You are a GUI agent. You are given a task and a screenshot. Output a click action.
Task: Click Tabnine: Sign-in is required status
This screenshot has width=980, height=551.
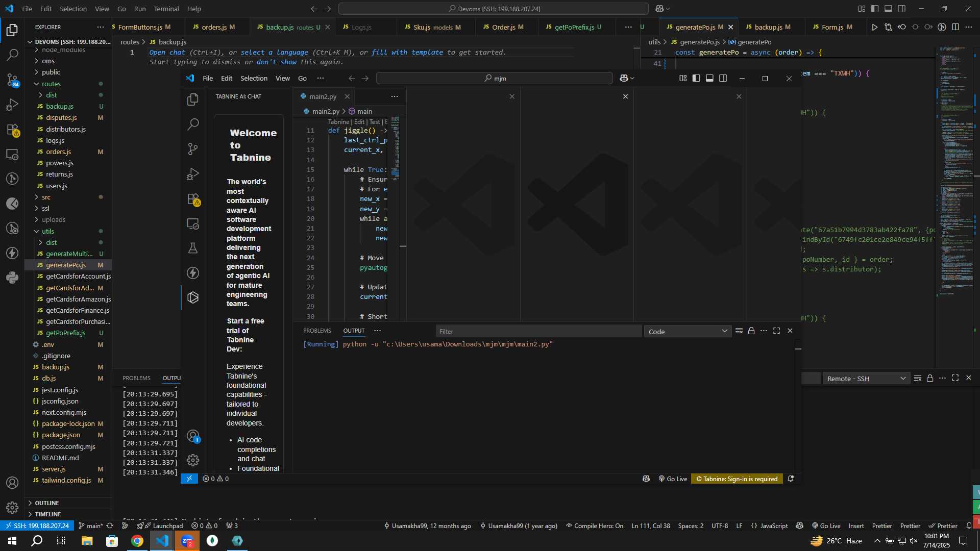click(737, 479)
